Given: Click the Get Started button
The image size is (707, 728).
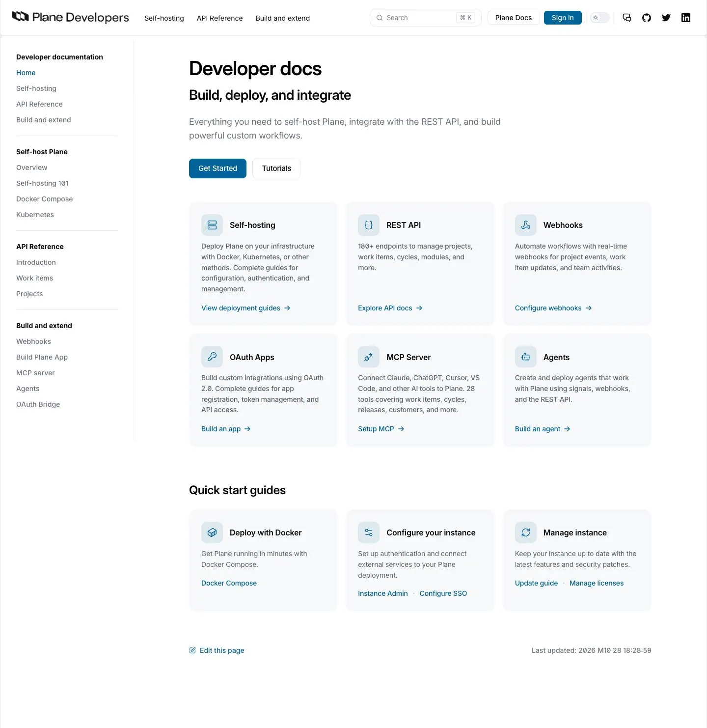Looking at the screenshot, I should (x=218, y=168).
